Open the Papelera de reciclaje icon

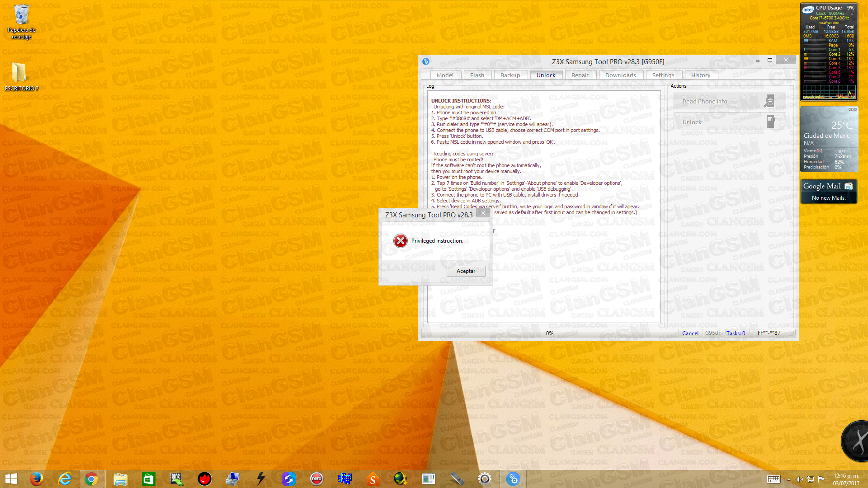(21, 22)
